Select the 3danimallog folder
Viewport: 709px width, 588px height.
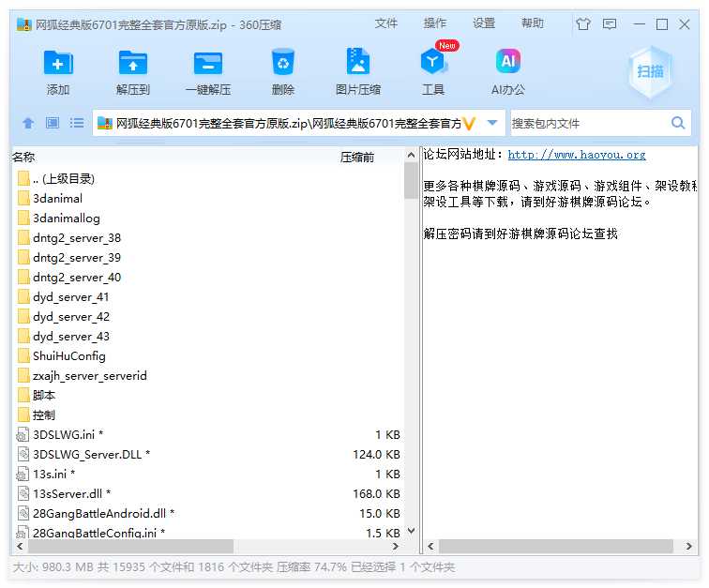click(66, 218)
